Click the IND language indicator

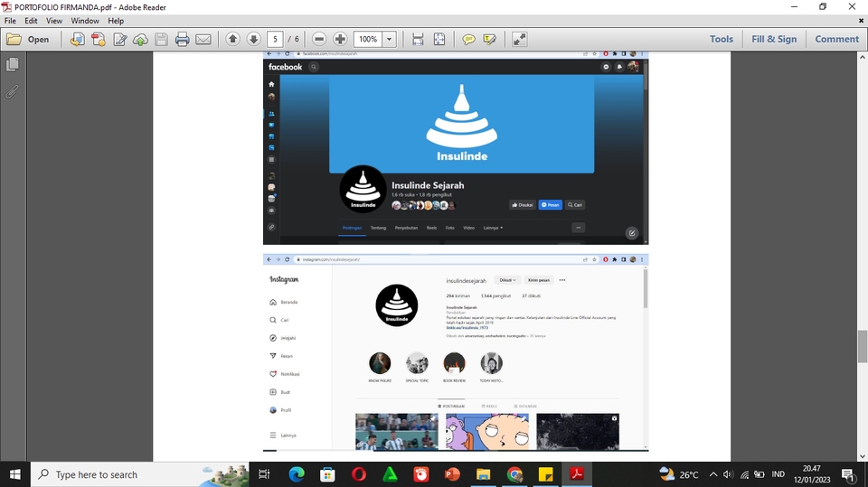pos(778,474)
